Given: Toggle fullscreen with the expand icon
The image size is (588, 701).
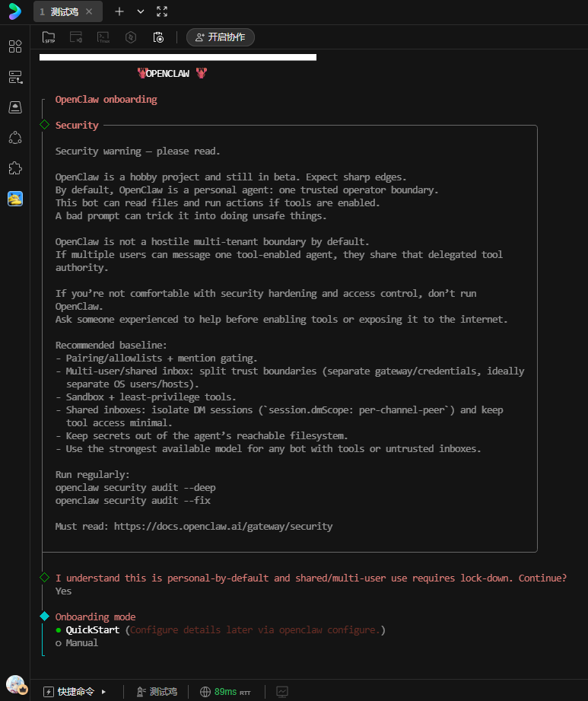Looking at the screenshot, I should click(161, 11).
